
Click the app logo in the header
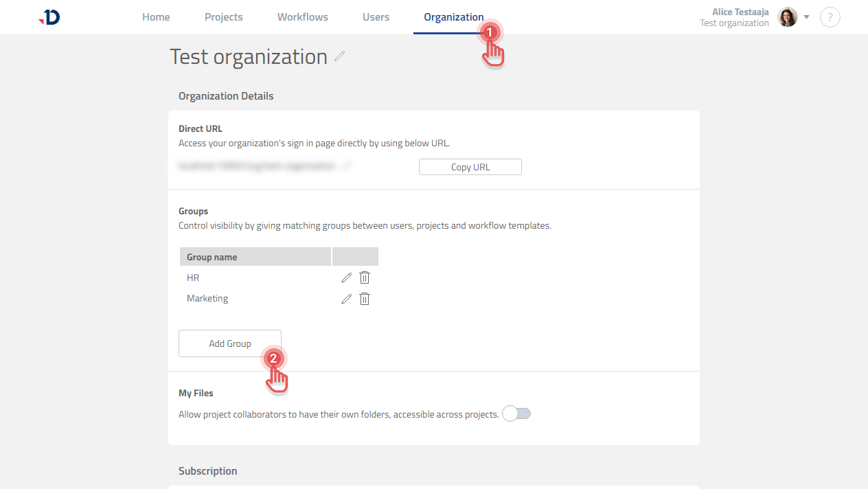[49, 17]
